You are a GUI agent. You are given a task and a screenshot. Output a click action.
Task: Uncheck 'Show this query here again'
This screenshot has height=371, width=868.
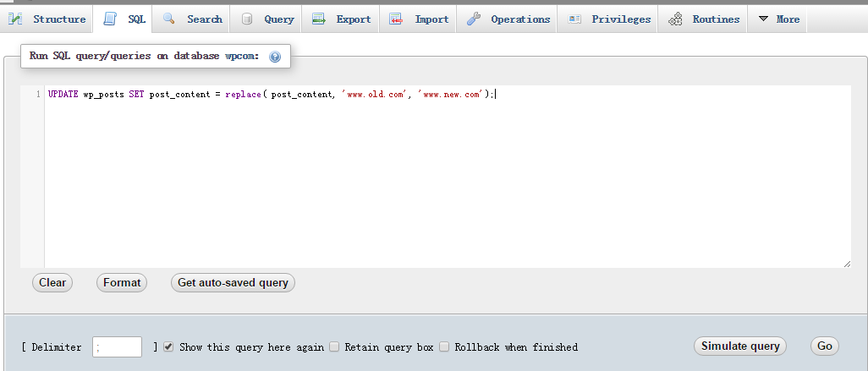tap(168, 346)
